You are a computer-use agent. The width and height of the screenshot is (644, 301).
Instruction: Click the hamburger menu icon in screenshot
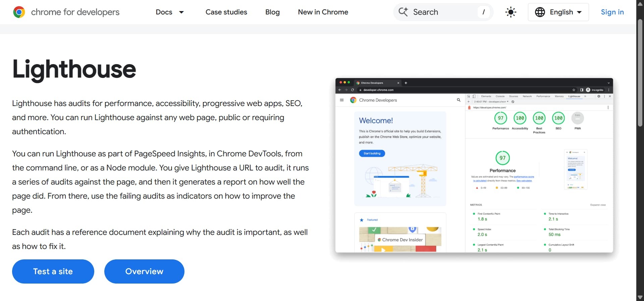click(x=342, y=100)
